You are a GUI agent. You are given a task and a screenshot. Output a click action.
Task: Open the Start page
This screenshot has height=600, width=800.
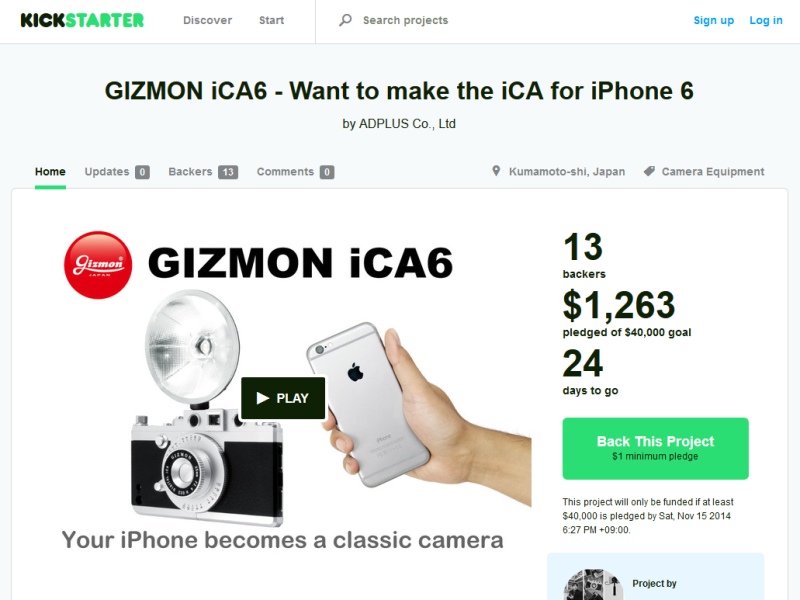click(271, 20)
